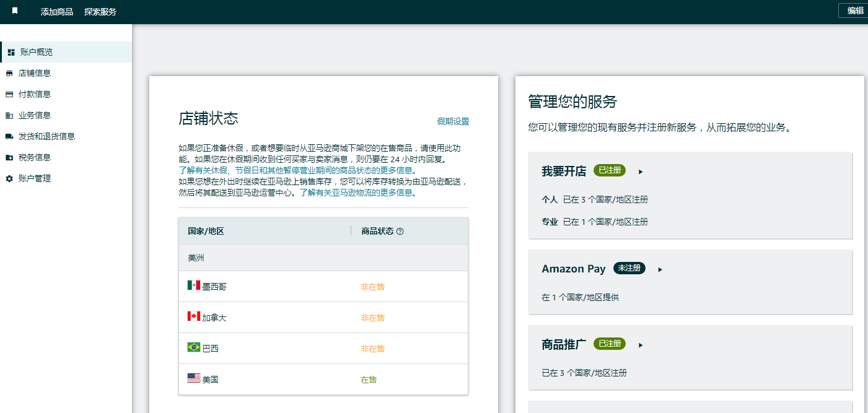Viewport: 868px width, 413px height.
Task: Click 专业 已在 1 个国家/地区注册 line
Action: pyautogui.click(x=595, y=222)
